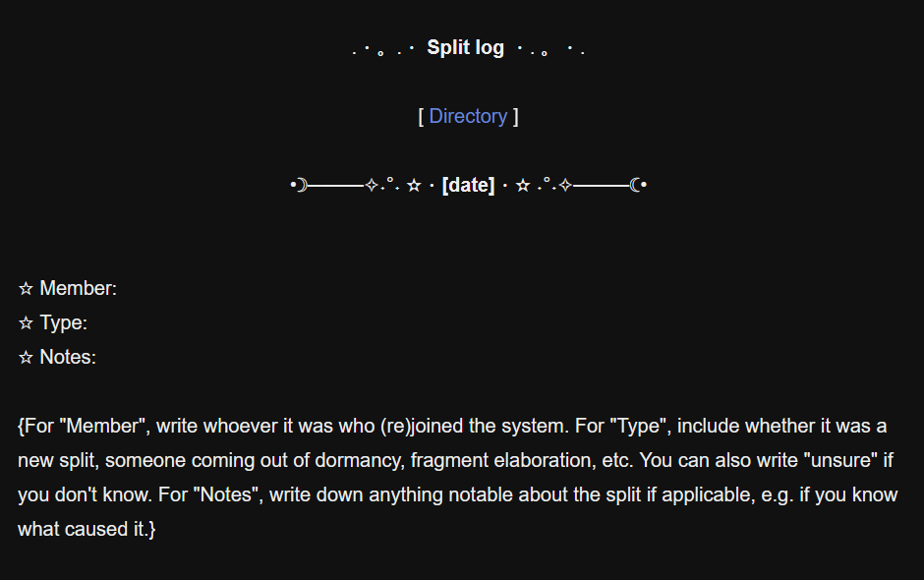The height and width of the screenshot is (580, 924).
Task: Click the left four-point sparkle in divider
Action: coord(372,185)
